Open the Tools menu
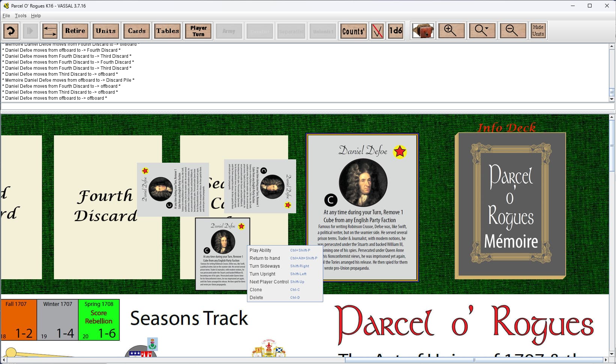The width and height of the screenshot is (616, 364). 21,16
